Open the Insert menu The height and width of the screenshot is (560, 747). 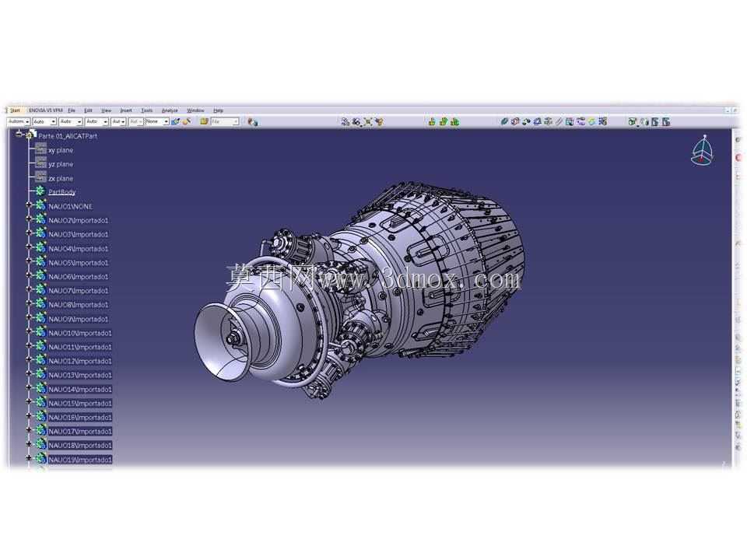(x=126, y=110)
